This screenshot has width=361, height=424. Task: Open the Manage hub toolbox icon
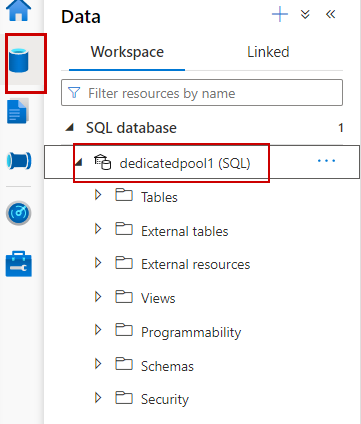click(19, 264)
